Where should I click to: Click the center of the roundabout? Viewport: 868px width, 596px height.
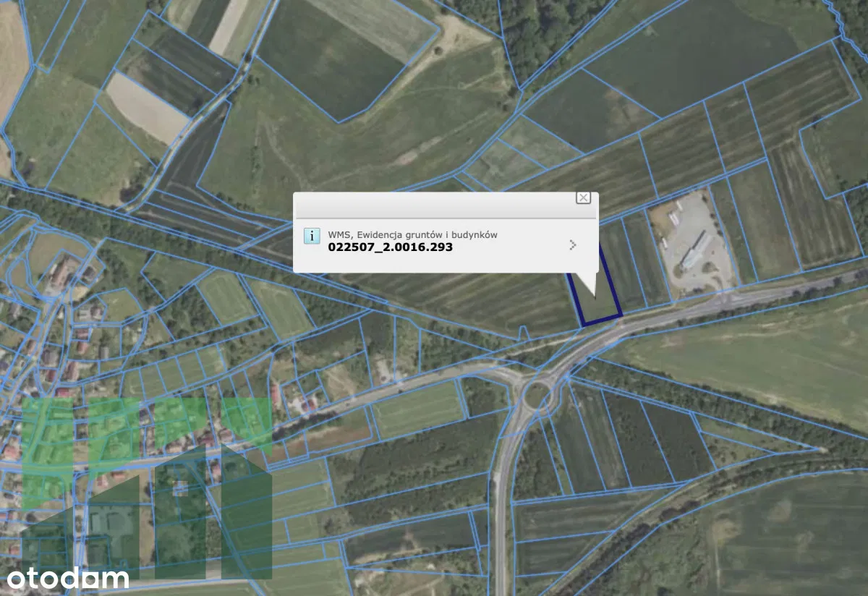(x=537, y=395)
